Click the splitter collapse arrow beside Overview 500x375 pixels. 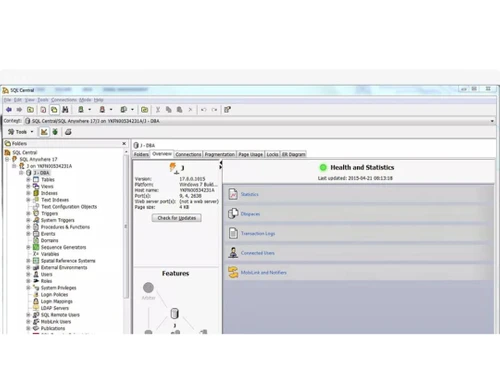pos(220,162)
